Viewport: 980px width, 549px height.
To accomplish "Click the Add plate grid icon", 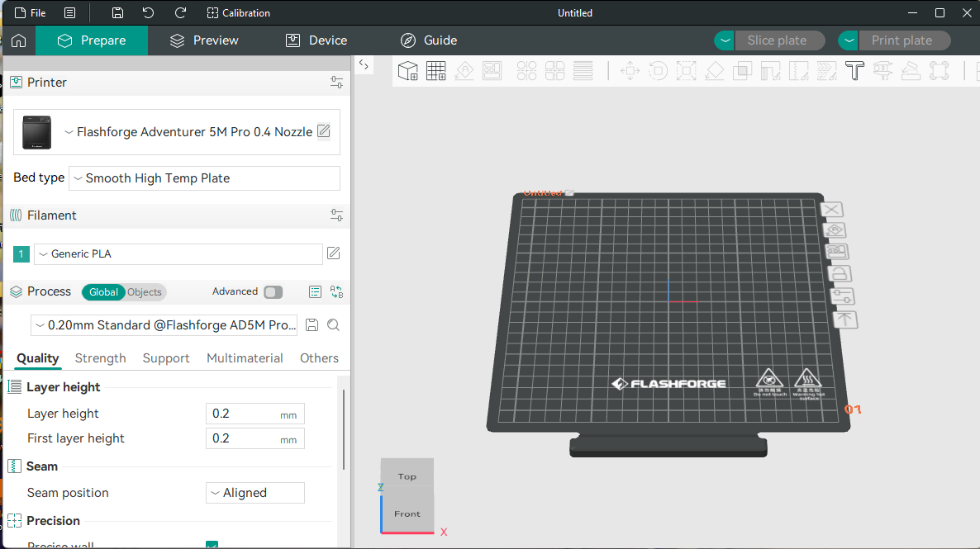I will pyautogui.click(x=436, y=70).
